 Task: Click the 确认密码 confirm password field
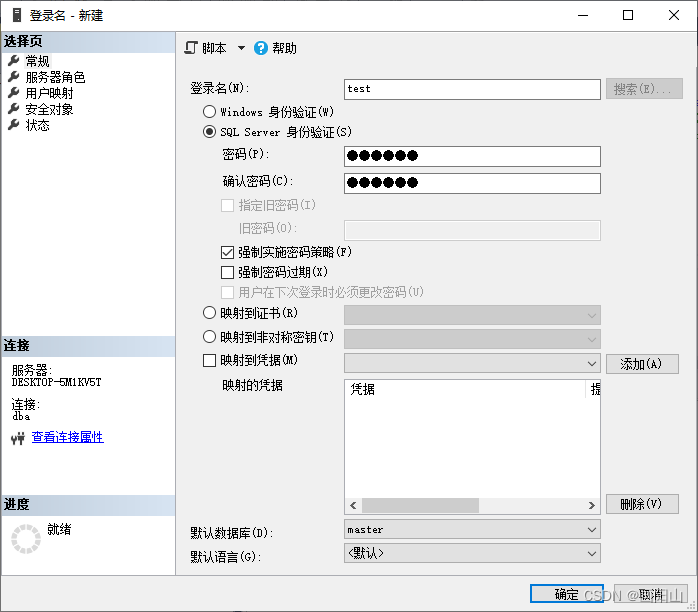coord(472,183)
